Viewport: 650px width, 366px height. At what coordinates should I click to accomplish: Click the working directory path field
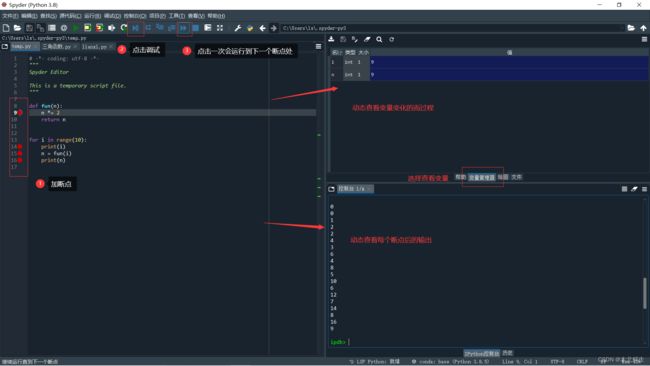[x=452, y=28]
